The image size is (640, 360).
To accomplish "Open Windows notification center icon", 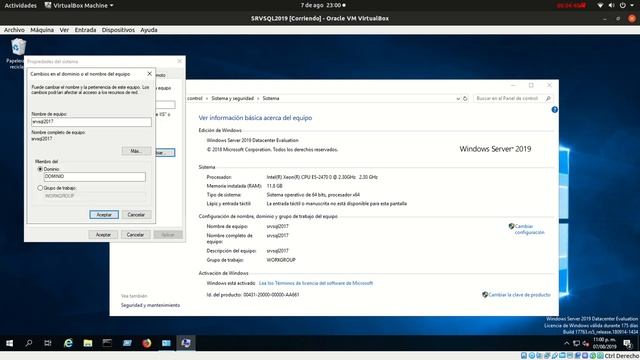I will [x=627, y=344].
